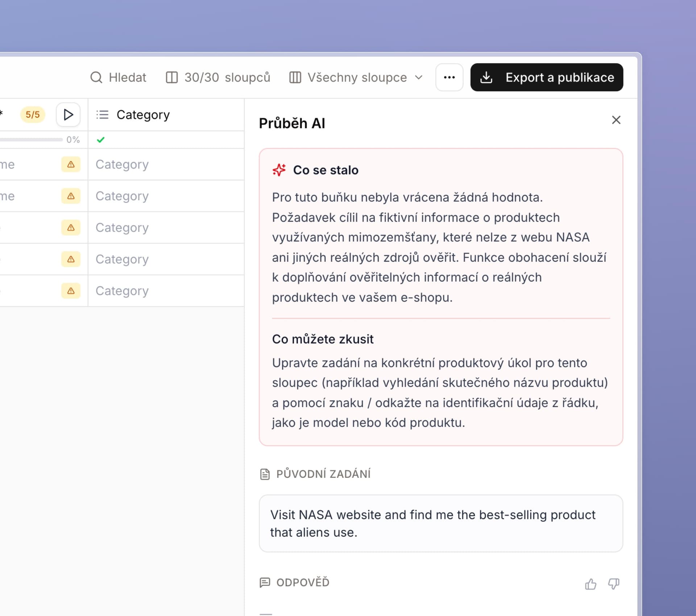Click the chat icon beside ODPOVĚĎ
This screenshot has height=616, width=696.
click(x=265, y=582)
